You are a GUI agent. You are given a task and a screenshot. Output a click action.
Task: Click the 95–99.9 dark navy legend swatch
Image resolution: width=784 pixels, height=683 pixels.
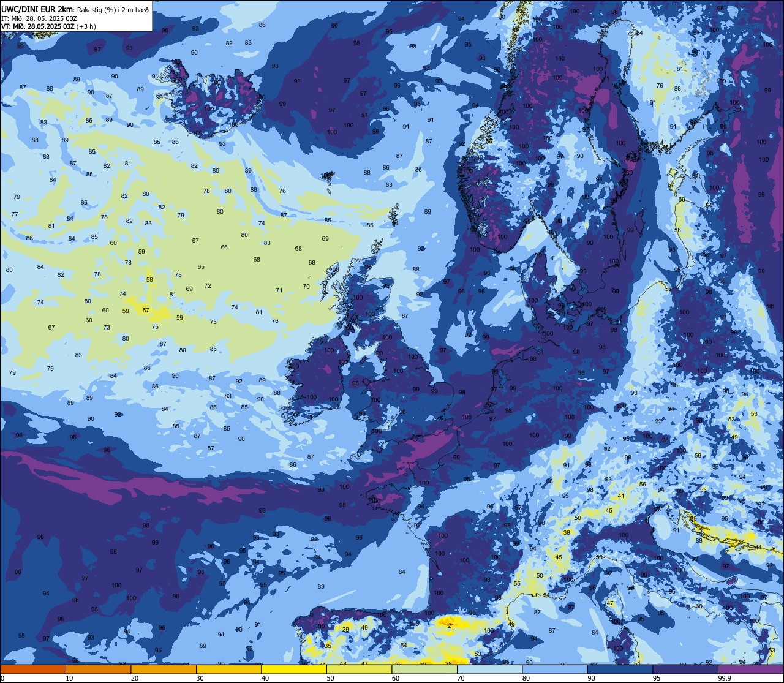685,669
